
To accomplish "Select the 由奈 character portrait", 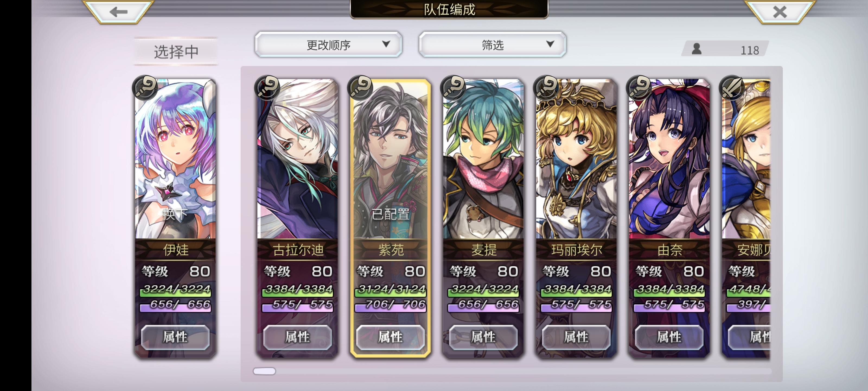I will tap(669, 159).
